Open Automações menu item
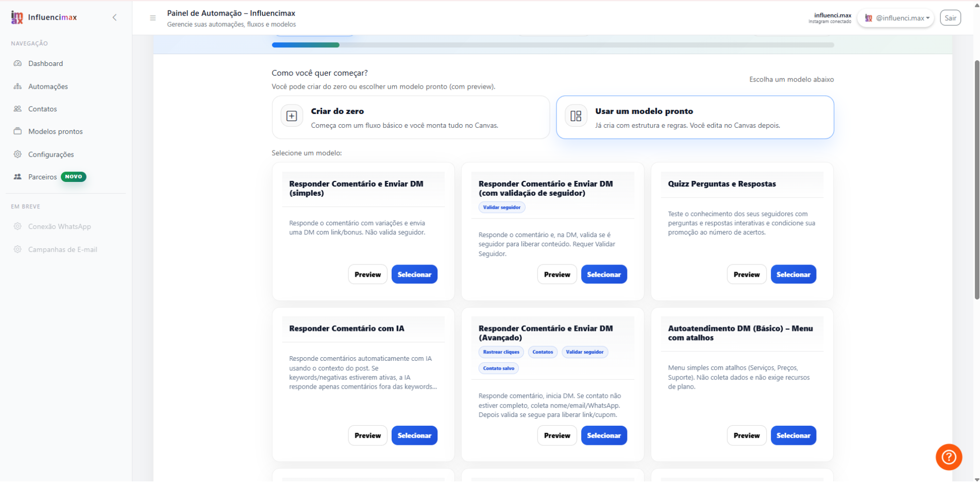Viewport: 980px width, 485px height. (48, 86)
